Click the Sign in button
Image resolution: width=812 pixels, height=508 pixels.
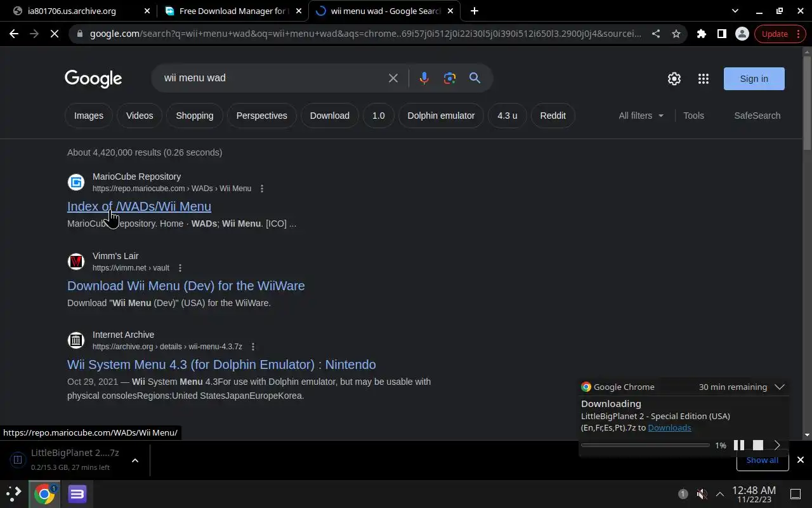(754, 79)
